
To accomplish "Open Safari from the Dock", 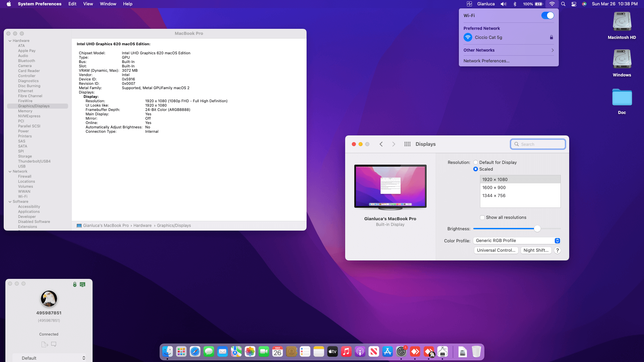I will point(195,352).
